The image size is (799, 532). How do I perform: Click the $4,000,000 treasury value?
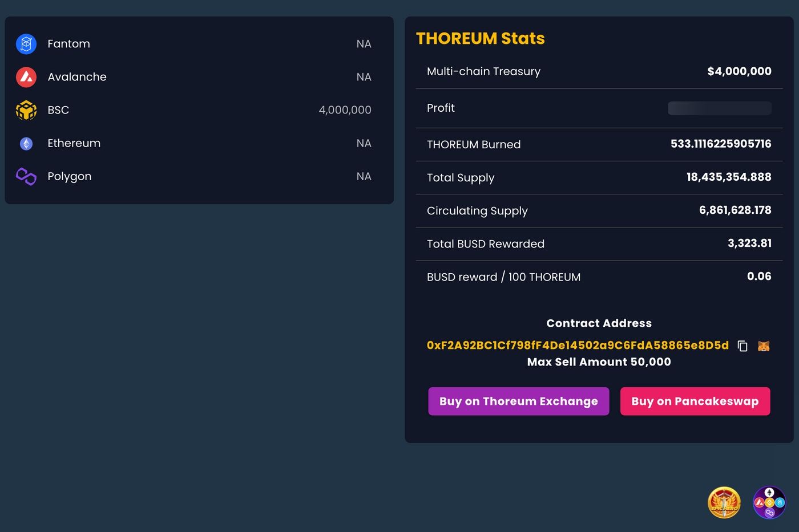[740, 71]
